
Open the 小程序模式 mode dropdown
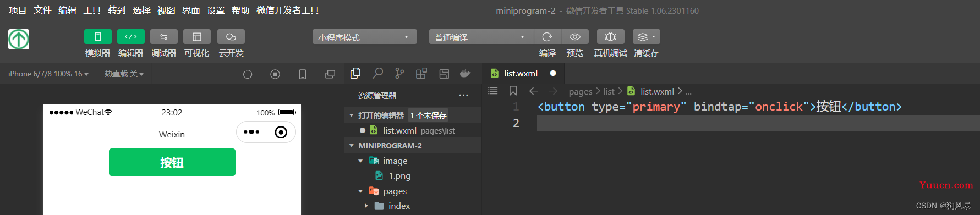[364, 37]
